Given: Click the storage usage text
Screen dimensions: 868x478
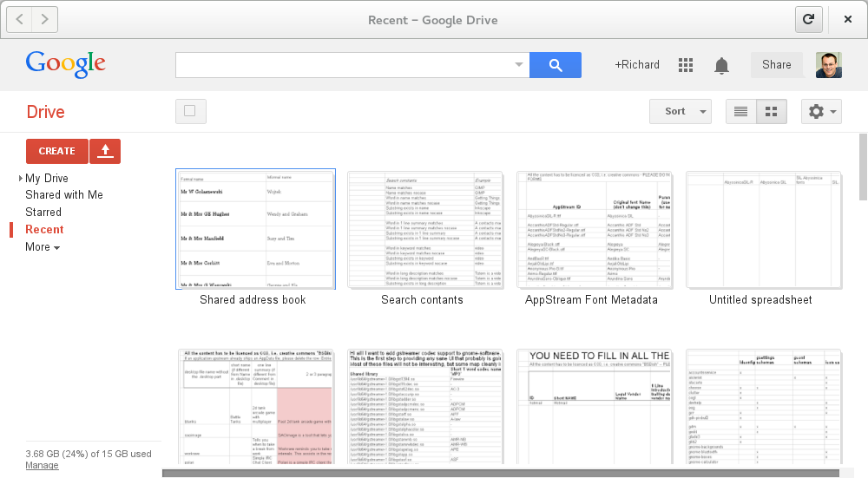Looking at the screenshot, I should point(89,454).
